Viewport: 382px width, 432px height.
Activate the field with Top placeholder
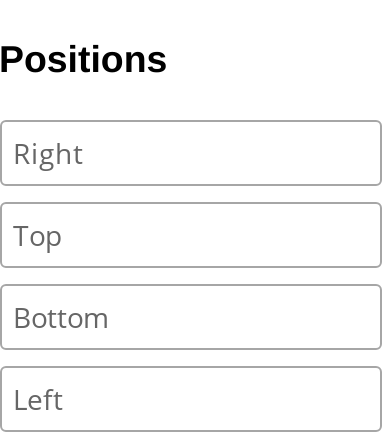click(191, 235)
